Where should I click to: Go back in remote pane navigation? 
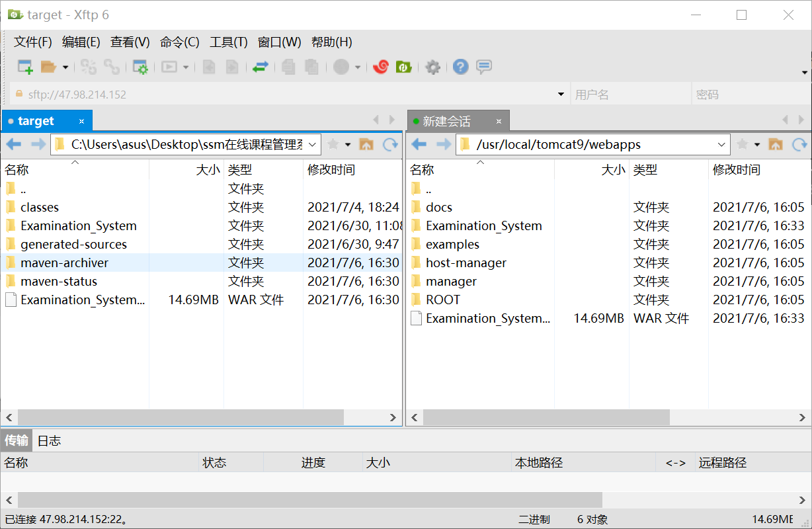point(419,144)
